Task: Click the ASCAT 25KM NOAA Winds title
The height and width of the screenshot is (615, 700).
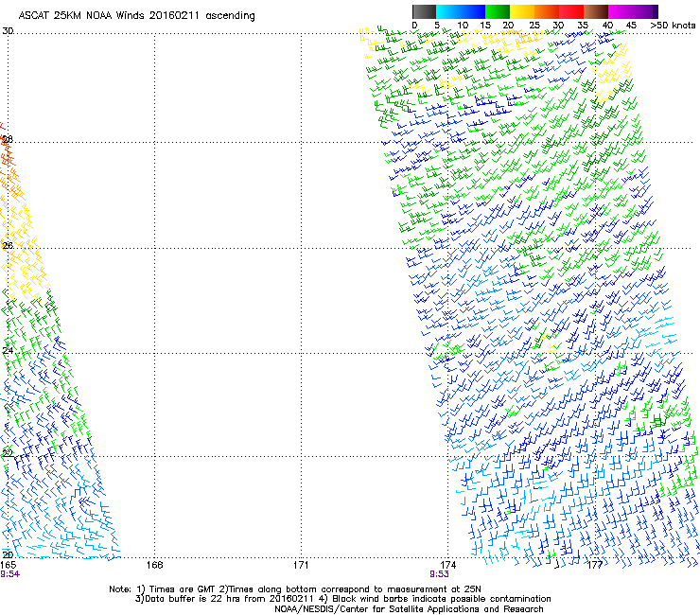Action: pyautogui.click(x=136, y=16)
